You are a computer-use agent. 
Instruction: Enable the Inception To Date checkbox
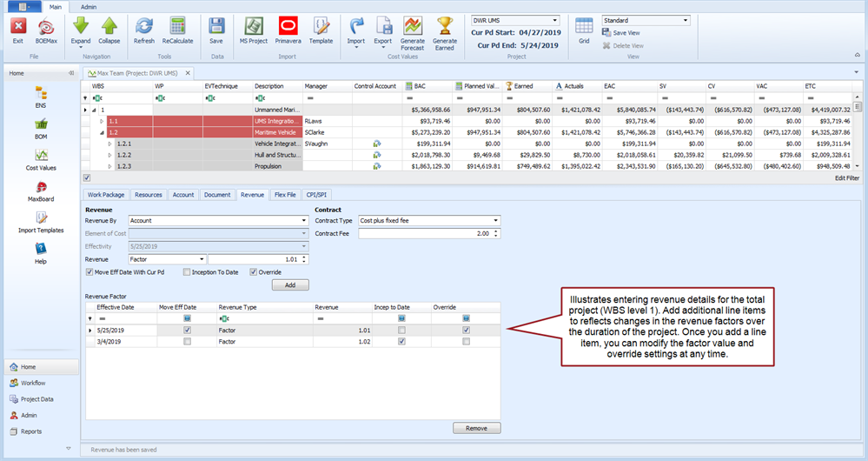tap(187, 272)
